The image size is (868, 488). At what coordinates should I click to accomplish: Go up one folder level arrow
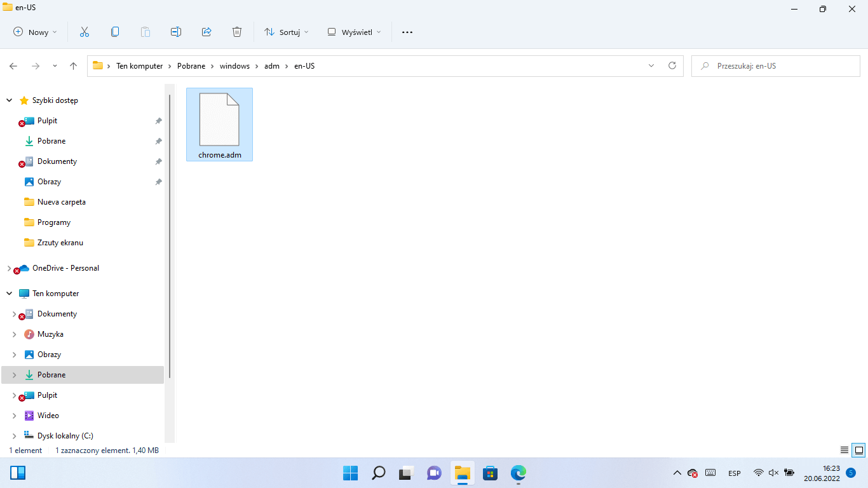[73, 66]
